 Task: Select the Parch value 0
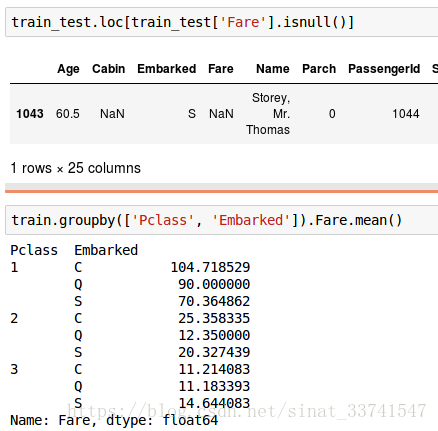[x=332, y=114]
